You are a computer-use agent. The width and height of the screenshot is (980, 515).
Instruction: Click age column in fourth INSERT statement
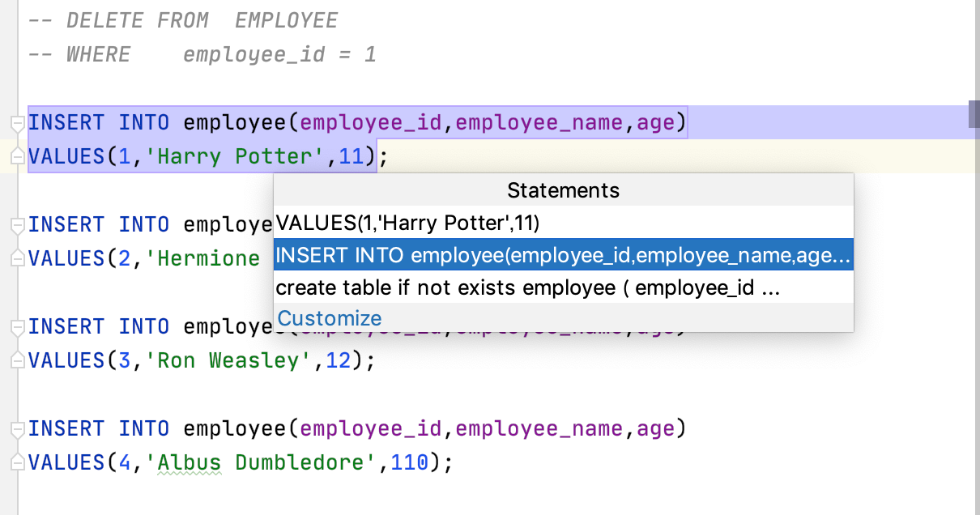pos(657,428)
